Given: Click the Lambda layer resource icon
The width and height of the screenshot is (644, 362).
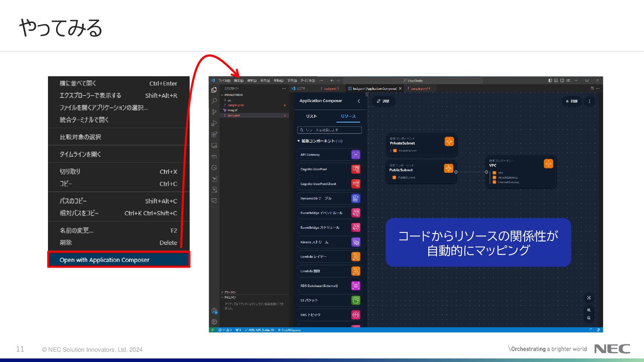Looking at the screenshot, I should [356, 256].
